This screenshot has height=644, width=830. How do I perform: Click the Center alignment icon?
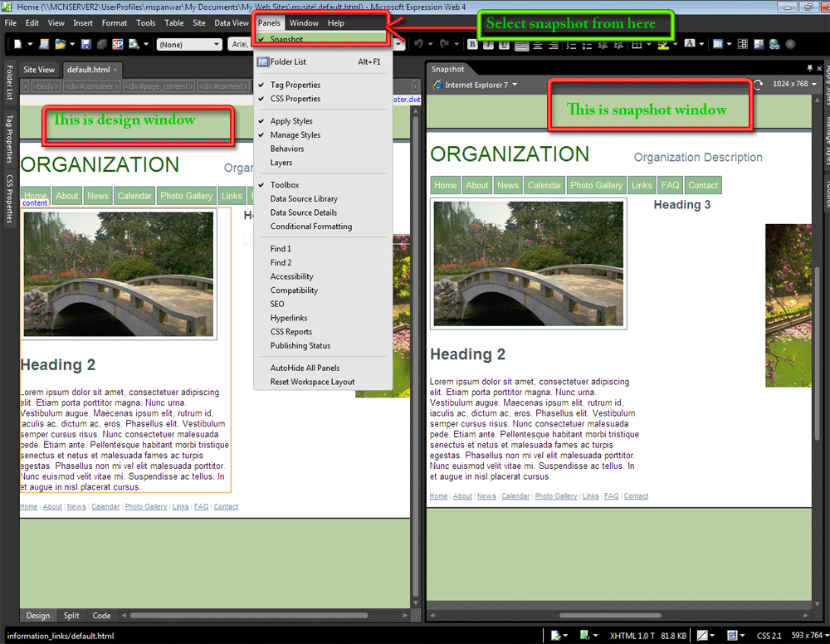tap(538, 45)
